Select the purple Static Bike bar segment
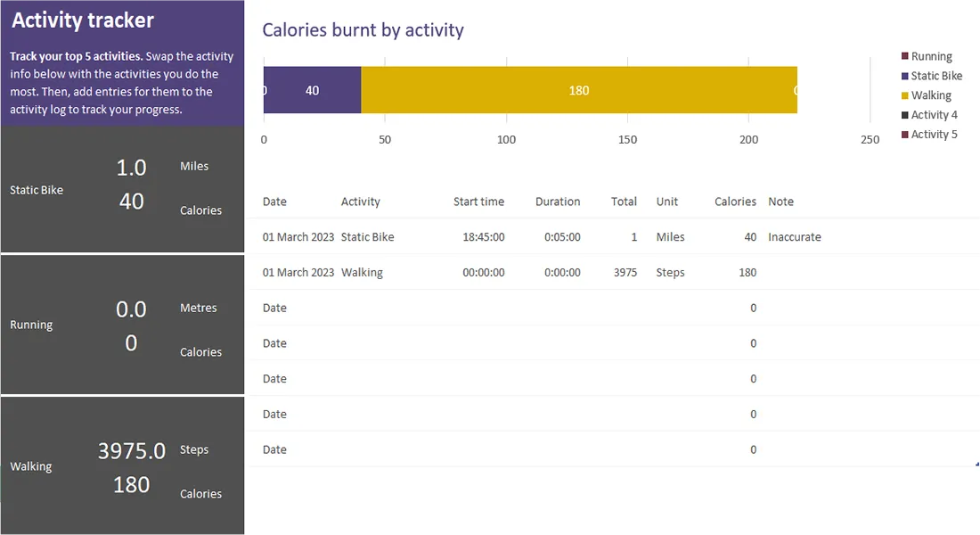 [x=312, y=90]
